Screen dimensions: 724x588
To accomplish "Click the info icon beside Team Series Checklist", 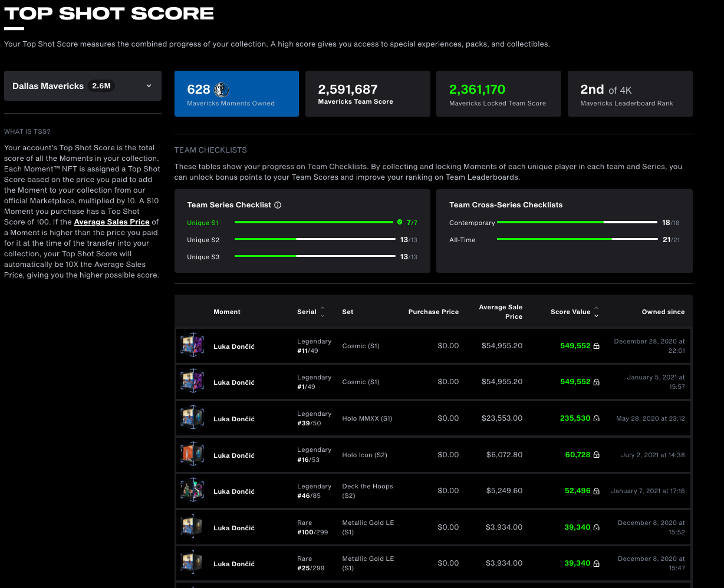I will [x=278, y=205].
